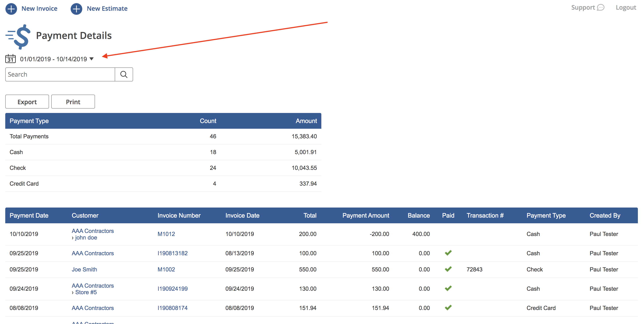Screen dimensions: 644x324
Task: Click the Support chat bubble icon
Action: [x=600, y=7]
